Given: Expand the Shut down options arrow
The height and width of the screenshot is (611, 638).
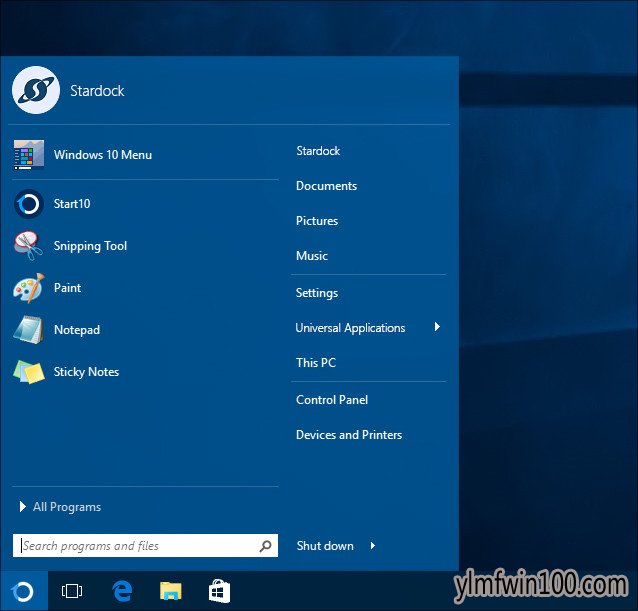Looking at the screenshot, I should [x=373, y=546].
